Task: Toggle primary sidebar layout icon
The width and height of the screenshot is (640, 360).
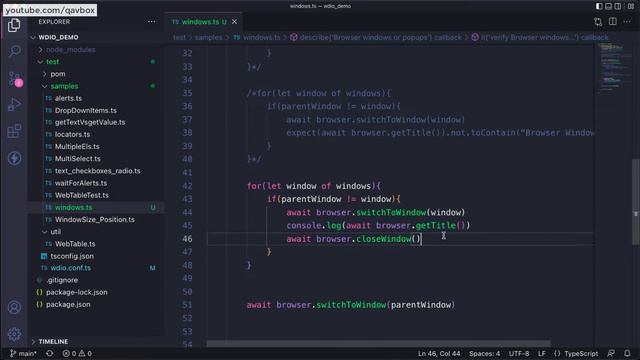Action: point(599,6)
